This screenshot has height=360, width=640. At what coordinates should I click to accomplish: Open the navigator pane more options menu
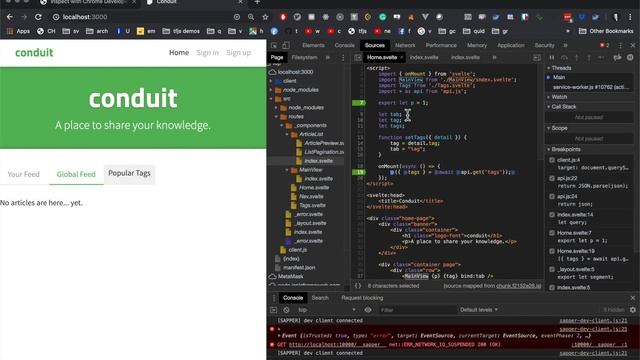tap(343, 58)
